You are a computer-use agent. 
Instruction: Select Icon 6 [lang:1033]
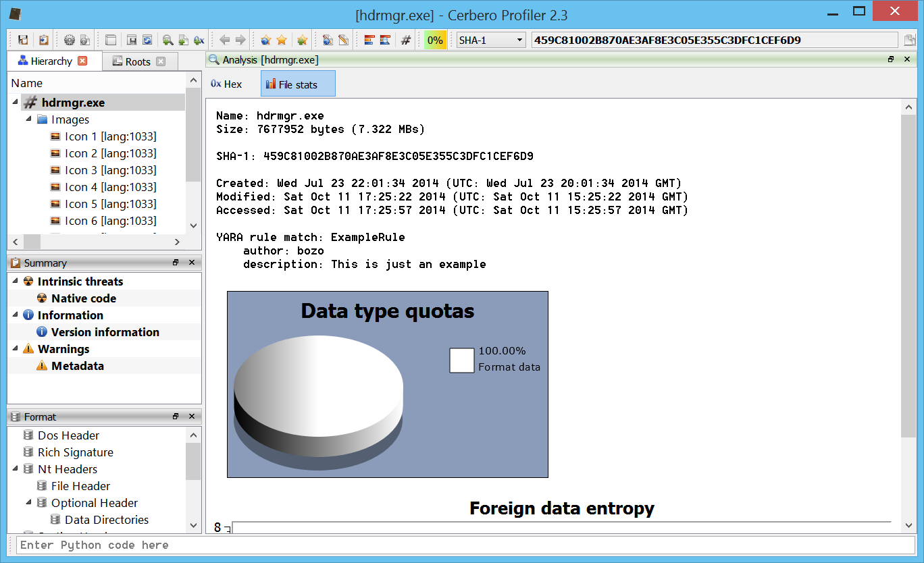[x=111, y=221]
